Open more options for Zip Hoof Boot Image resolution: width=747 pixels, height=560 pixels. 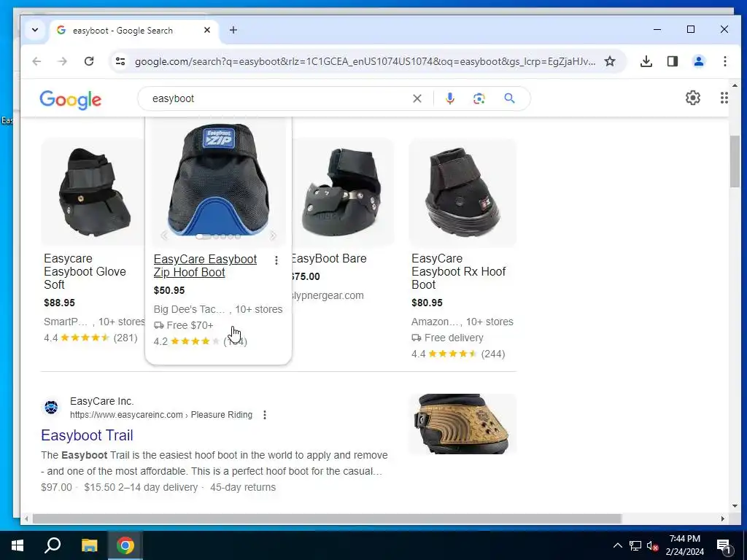click(276, 260)
